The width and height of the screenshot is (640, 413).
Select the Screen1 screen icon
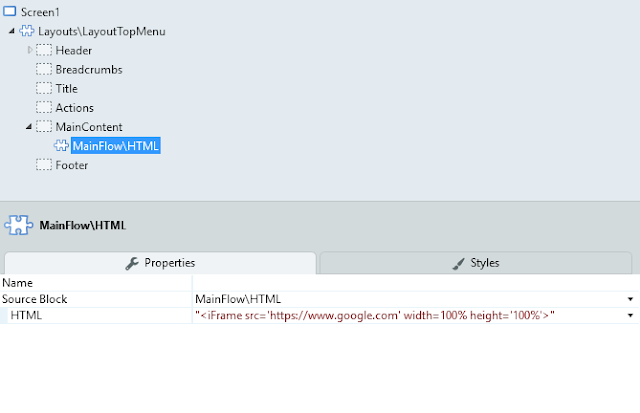[x=9, y=11]
